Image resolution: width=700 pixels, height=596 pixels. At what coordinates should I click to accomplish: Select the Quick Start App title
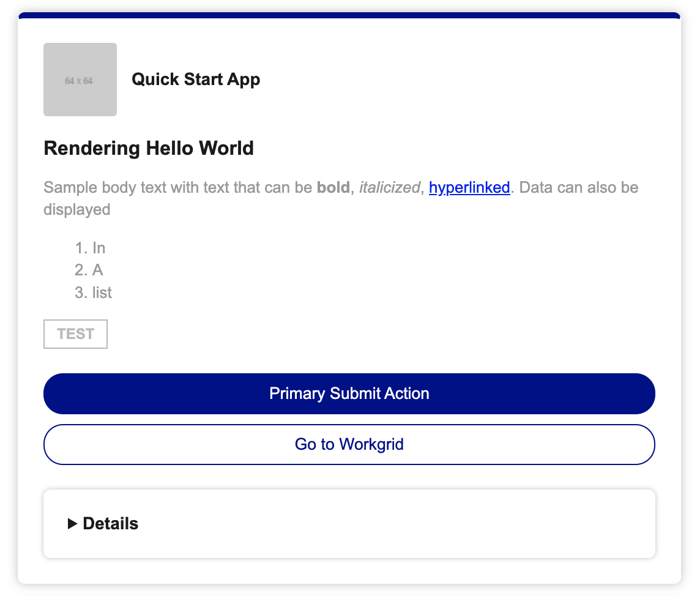(x=196, y=80)
